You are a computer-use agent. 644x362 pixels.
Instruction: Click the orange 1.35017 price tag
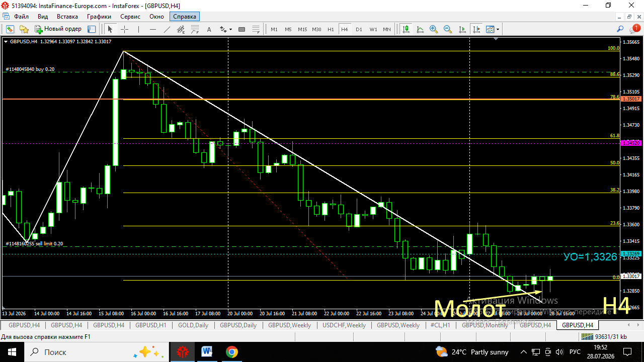pyautogui.click(x=631, y=100)
